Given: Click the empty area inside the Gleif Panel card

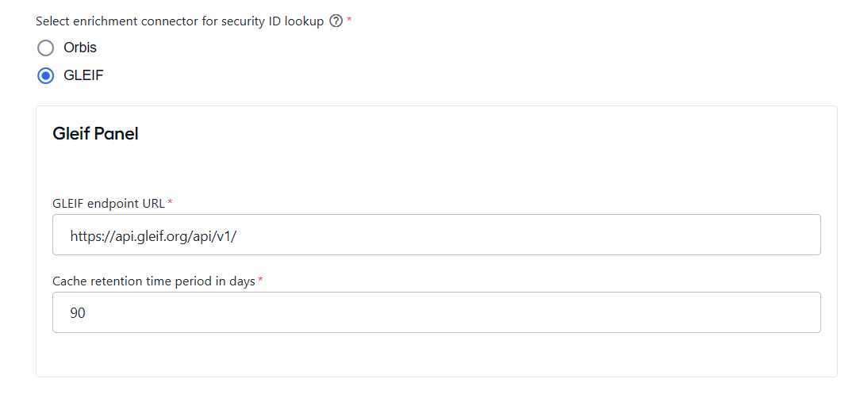Looking at the screenshot, I should coord(436,354).
